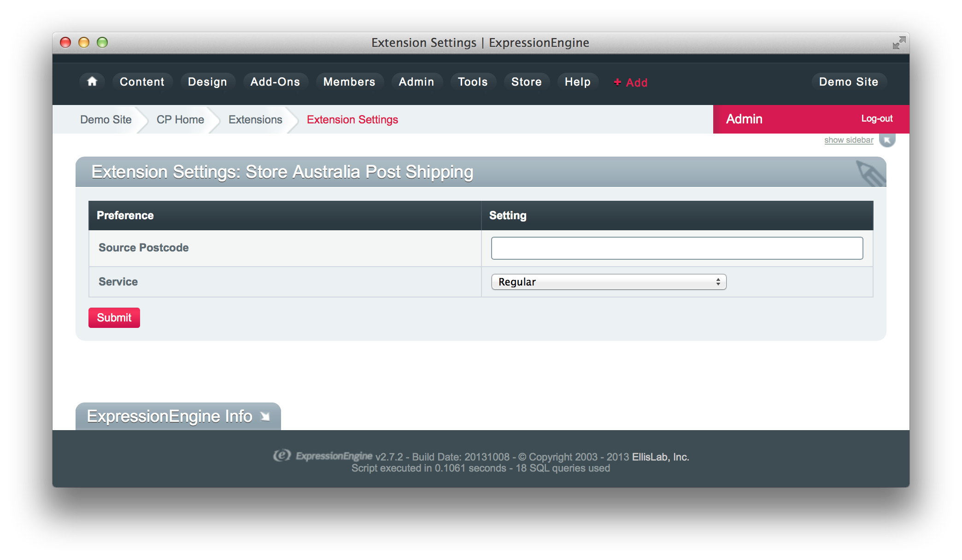Click the green zoom window button
The width and height of the screenshot is (962, 560).
(102, 42)
